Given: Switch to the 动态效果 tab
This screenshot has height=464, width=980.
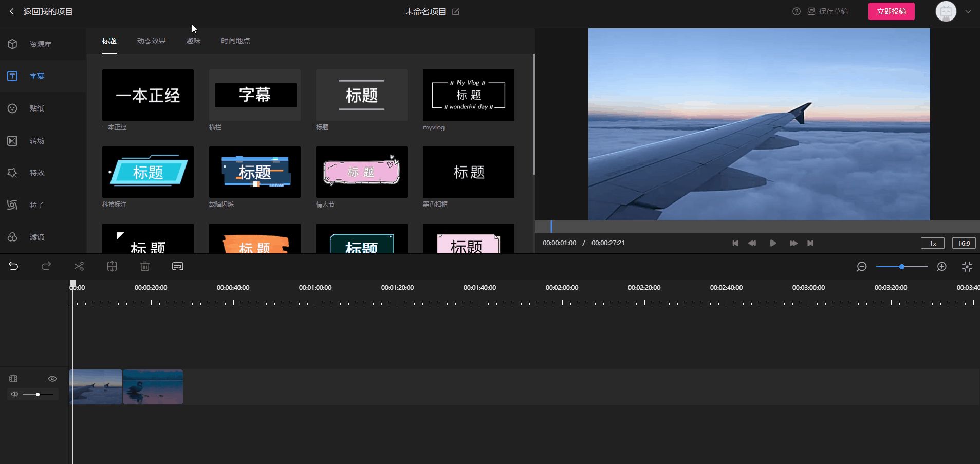Looking at the screenshot, I should tap(151, 41).
